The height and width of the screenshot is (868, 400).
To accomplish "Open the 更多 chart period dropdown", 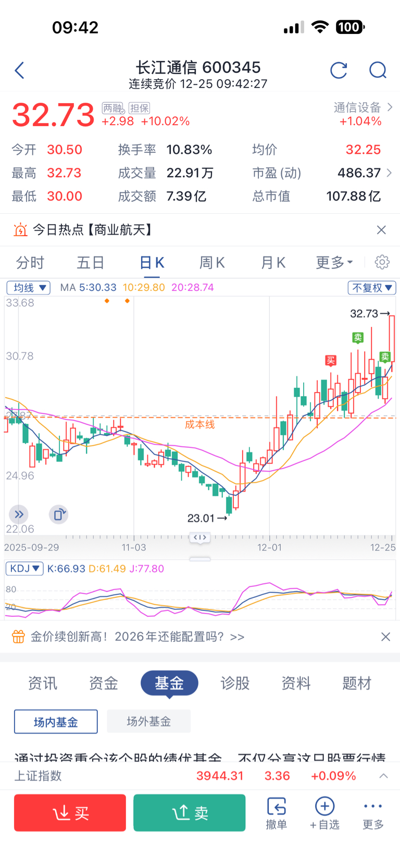I will [x=334, y=262].
